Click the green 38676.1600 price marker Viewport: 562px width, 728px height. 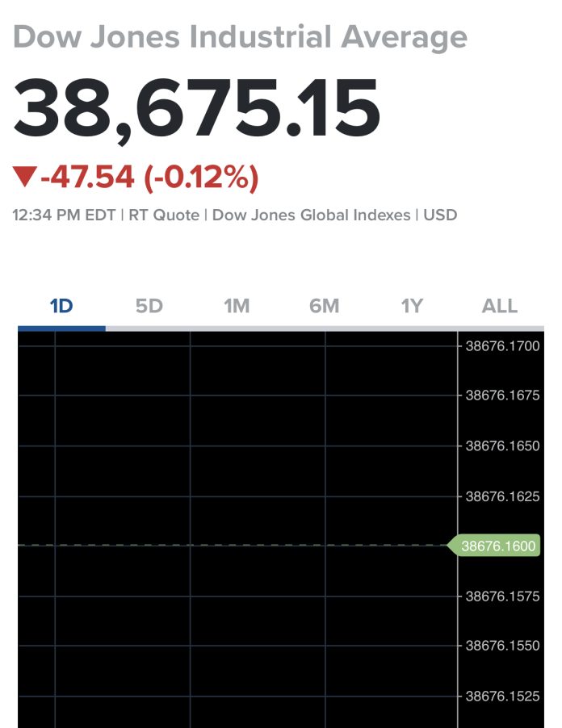(x=497, y=546)
